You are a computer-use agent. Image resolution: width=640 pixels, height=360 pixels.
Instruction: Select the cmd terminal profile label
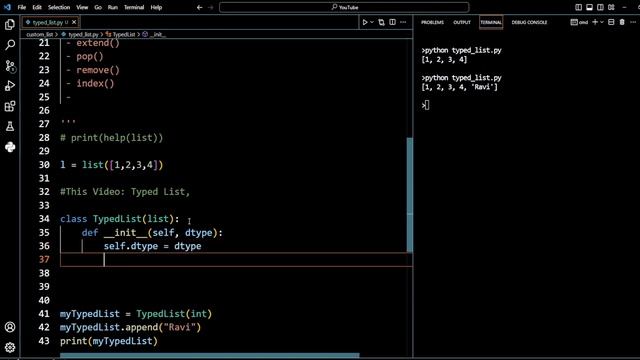point(579,22)
